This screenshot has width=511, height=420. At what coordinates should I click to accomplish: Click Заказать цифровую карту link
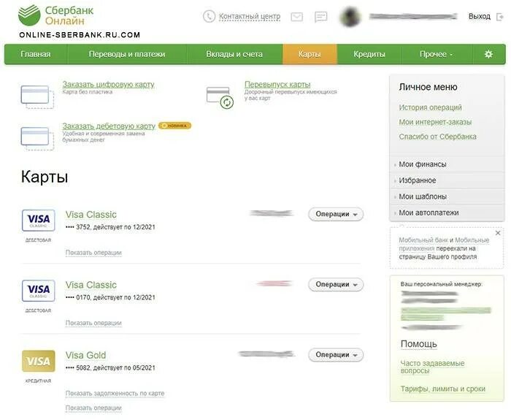tap(108, 85)
